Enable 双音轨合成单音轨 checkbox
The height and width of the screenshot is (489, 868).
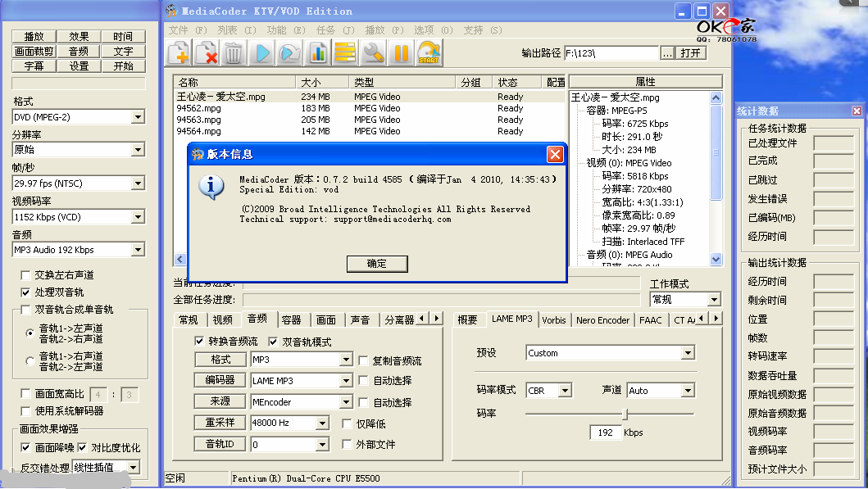(25, 310)
